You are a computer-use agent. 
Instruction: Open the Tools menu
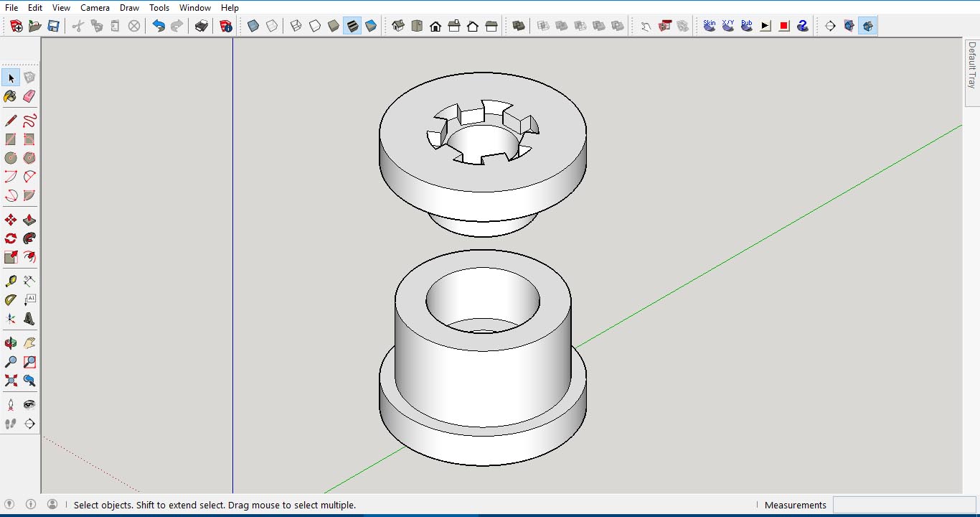point(159,8)
